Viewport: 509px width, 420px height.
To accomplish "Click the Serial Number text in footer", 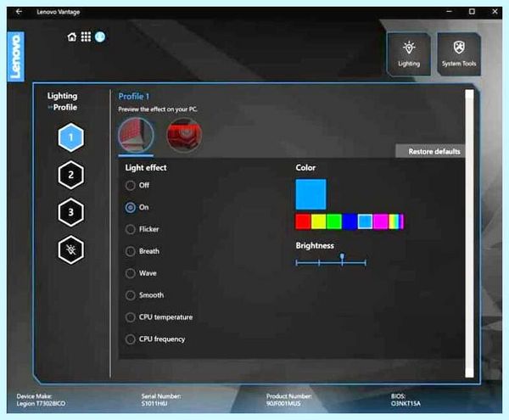I will pyautogui.click(x=161, y=400).
